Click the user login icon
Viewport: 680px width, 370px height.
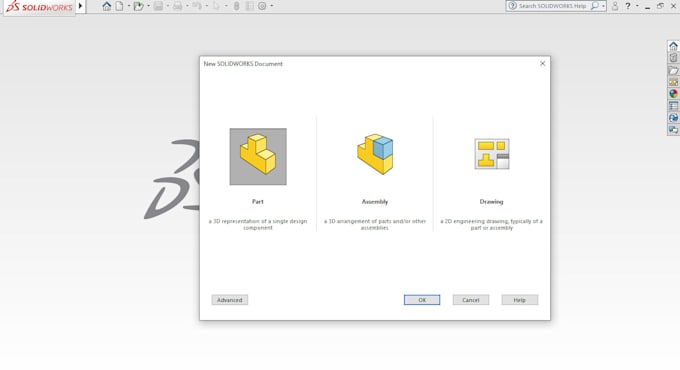tap(615, 6)
